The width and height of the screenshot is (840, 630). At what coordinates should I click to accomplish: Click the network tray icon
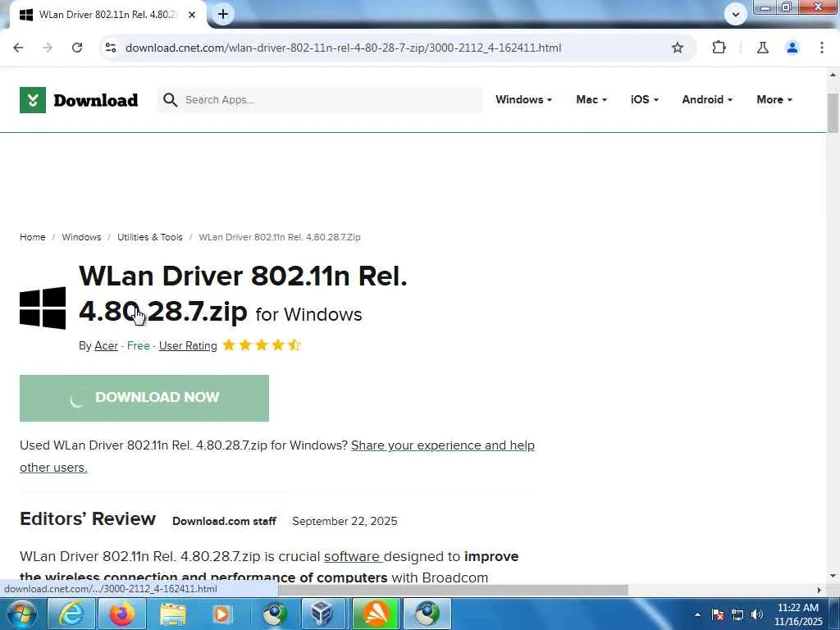pos(737,614)
